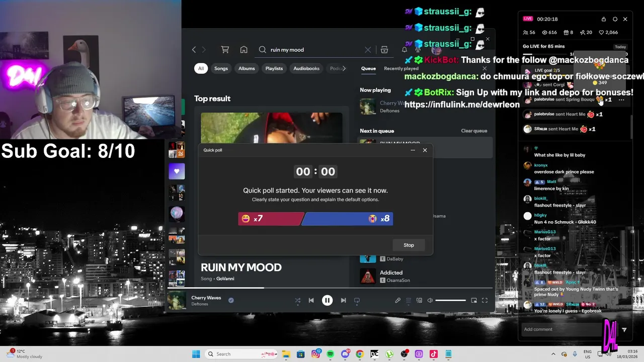The height and width of the screenshot is (362, 644).
Task: Click the RUIN MY MOOD song title
Action: tap(241, 267)
